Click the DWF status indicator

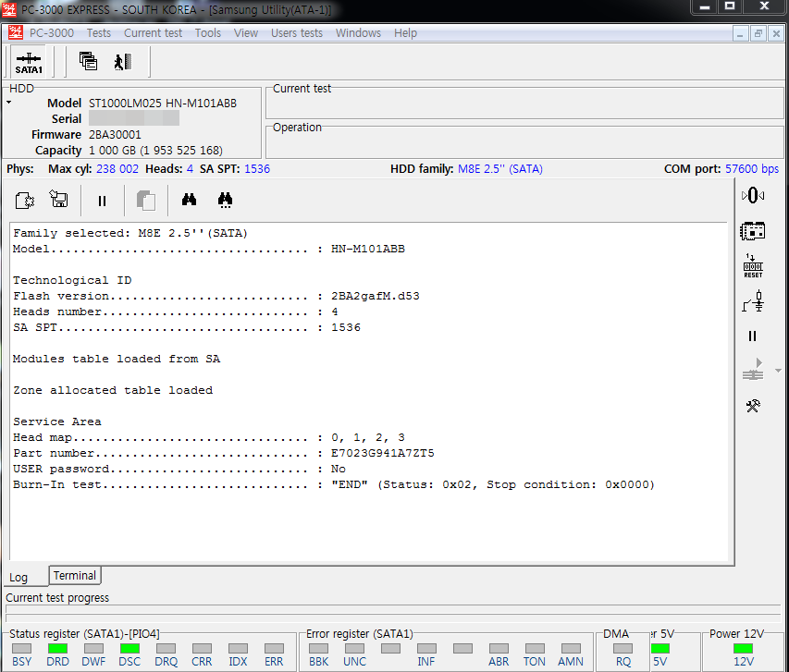pyautogui.click(x=93, y=648)
